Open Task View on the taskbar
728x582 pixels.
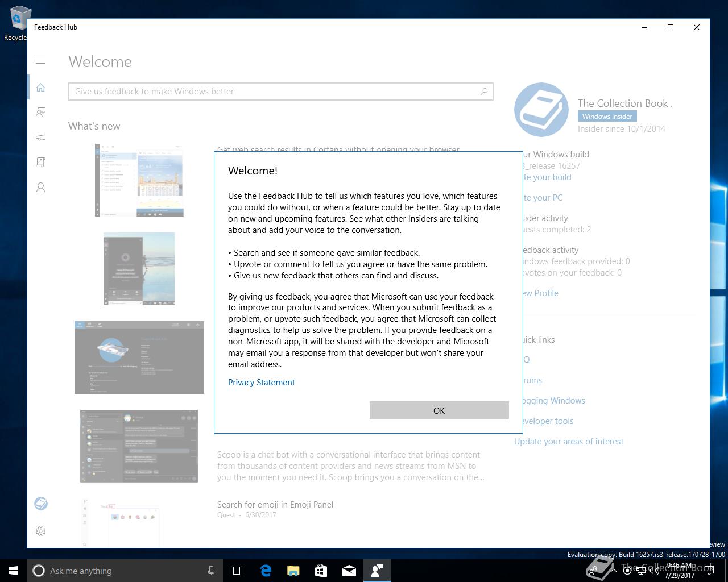coord(237,571)
